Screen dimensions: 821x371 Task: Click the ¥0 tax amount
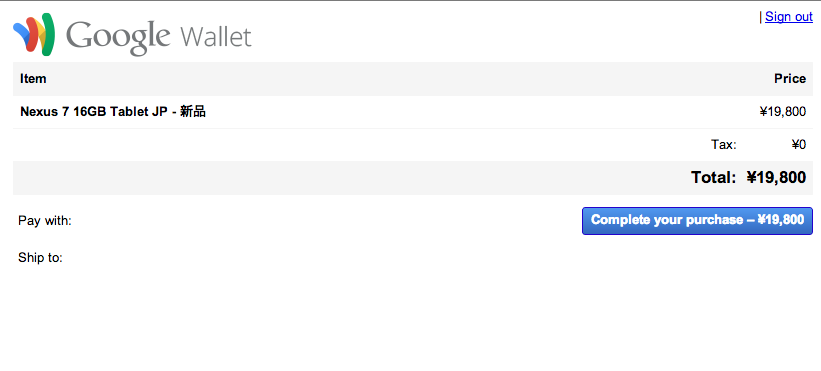[798, 144]
